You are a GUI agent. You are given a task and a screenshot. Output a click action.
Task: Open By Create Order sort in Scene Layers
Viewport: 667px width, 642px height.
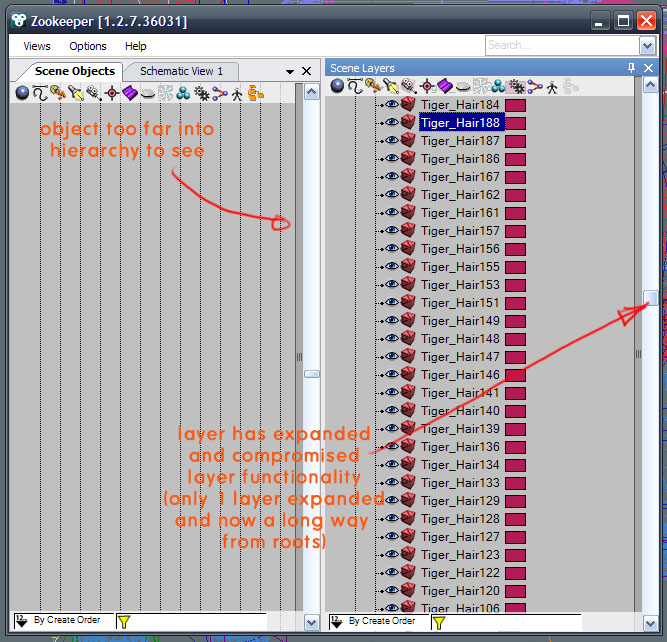(378, 621)
